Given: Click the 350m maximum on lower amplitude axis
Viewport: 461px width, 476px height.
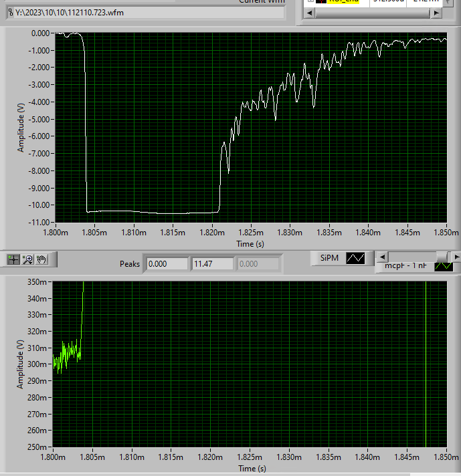Looking at the screenshot, I should click(x=37, y=282).
